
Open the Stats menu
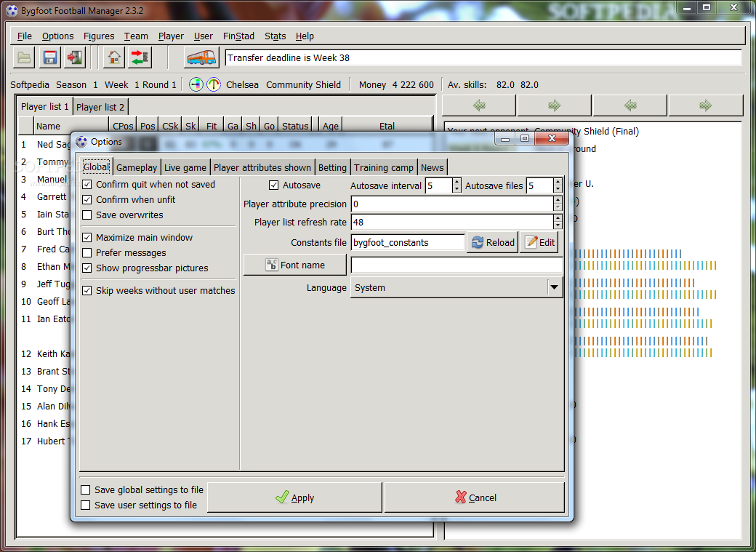[x=276, y=36]
